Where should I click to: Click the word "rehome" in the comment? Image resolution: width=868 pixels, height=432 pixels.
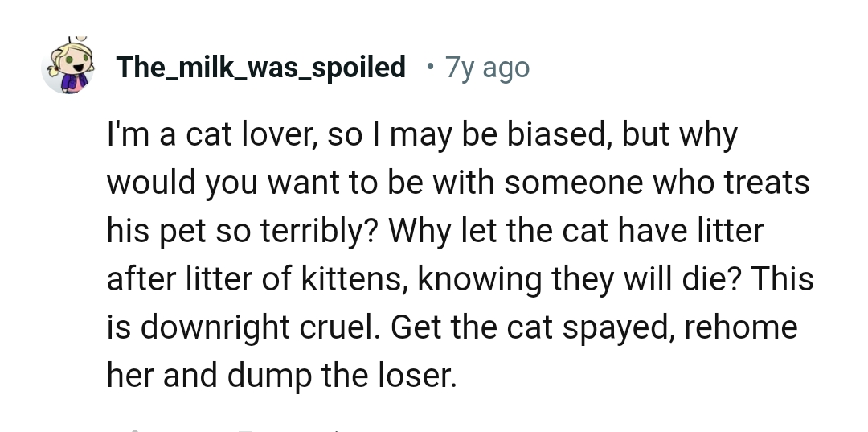point(740,328)
